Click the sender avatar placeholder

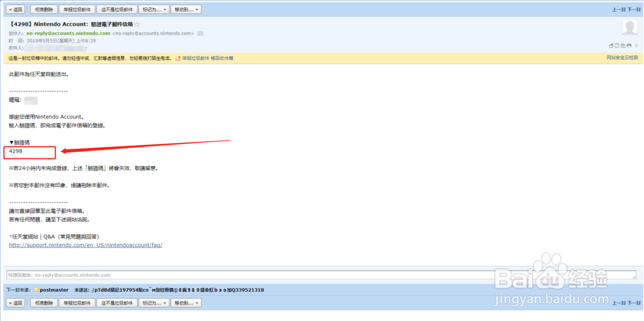click(630, 28)
